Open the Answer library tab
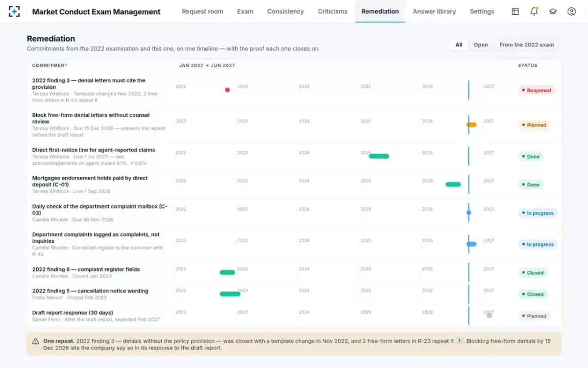Screen dimensions: 588x368 pos(434,11)
